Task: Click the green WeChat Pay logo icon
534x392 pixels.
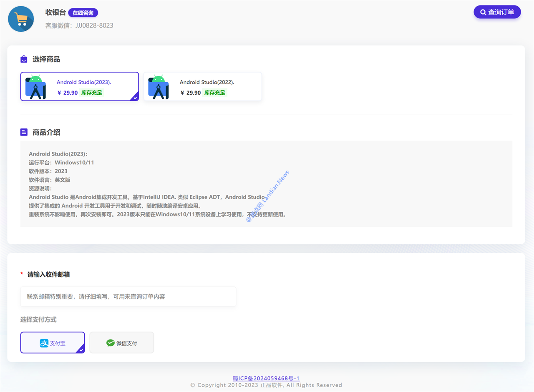Action: coord(110,343)
